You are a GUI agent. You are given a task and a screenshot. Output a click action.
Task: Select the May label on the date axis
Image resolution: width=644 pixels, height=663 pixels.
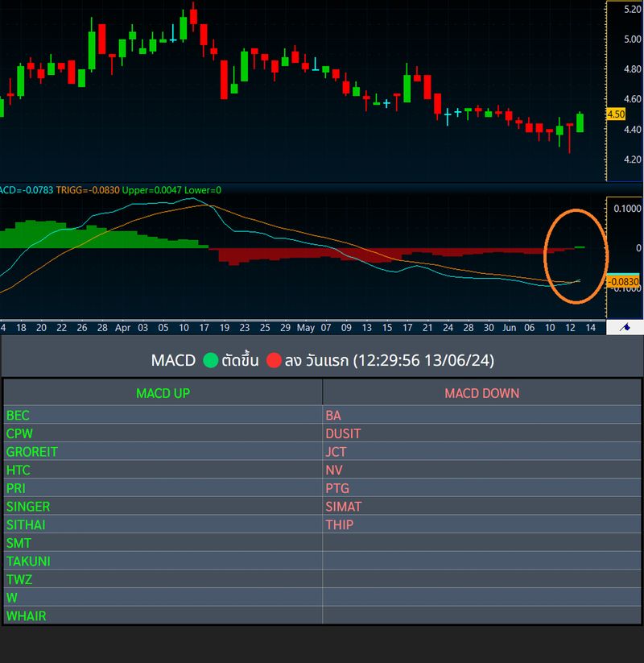(306, 329)
